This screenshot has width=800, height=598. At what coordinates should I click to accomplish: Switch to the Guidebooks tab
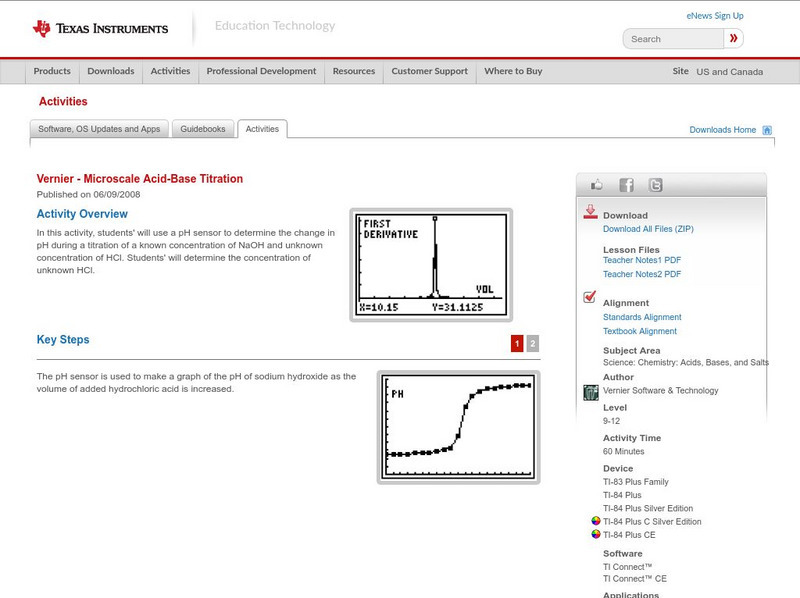click(201, 128)
